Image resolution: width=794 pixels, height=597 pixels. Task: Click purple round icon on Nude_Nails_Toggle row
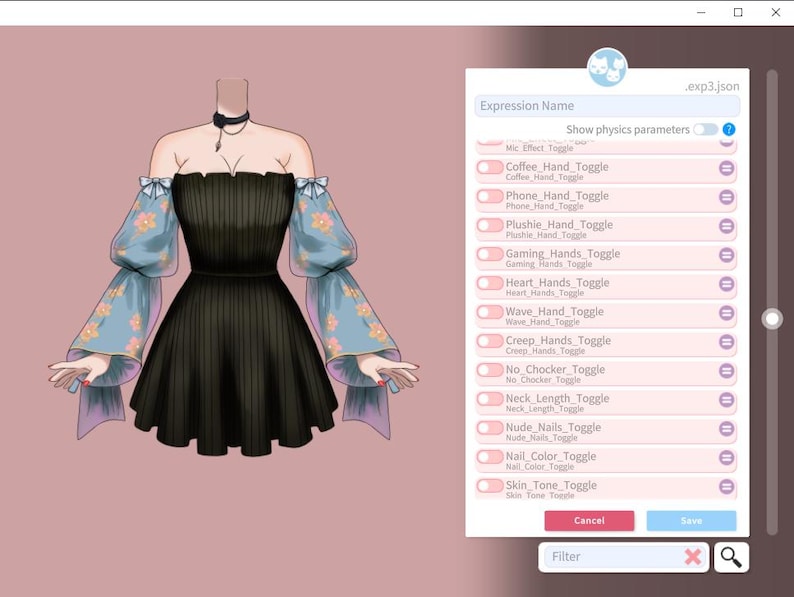pyautogui.click(x=727, y=428)
